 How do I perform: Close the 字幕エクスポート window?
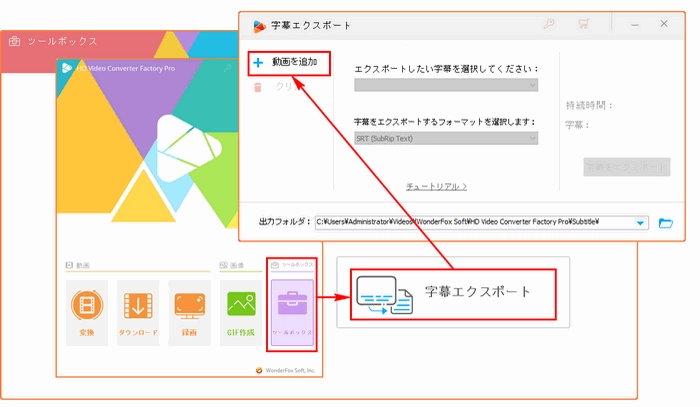tap(665, 24)
